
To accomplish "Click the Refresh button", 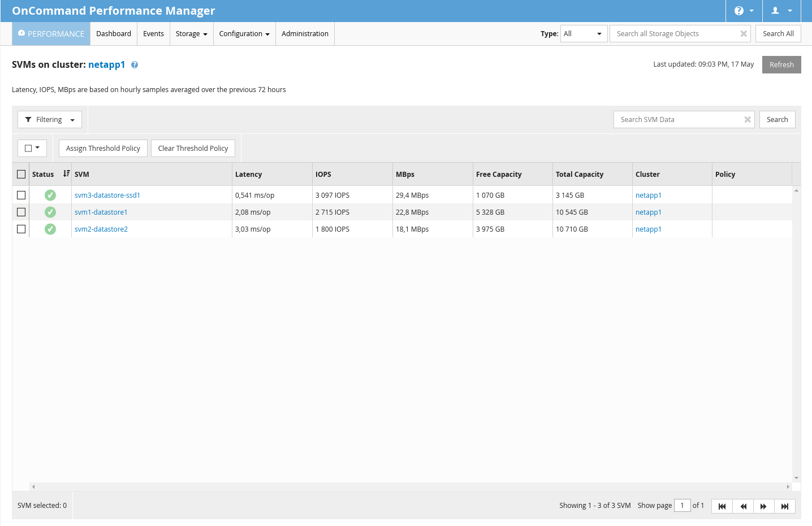I will pos(781,64).
